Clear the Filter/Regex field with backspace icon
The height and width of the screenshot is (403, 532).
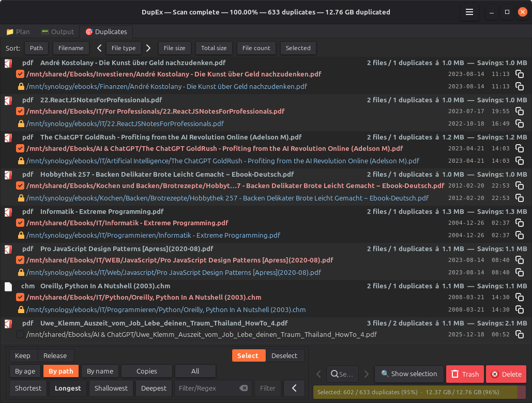[244, 388]
